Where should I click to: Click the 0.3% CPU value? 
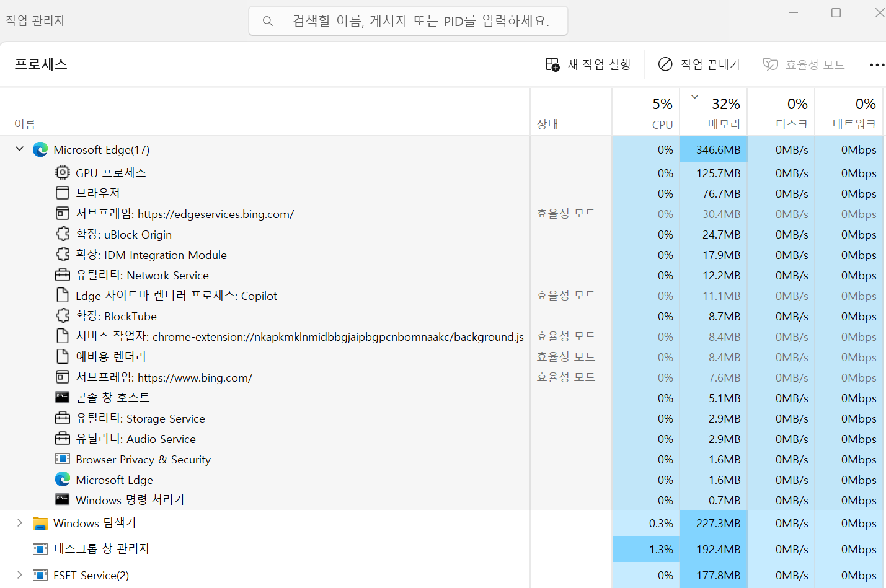(x=661, y=523)
